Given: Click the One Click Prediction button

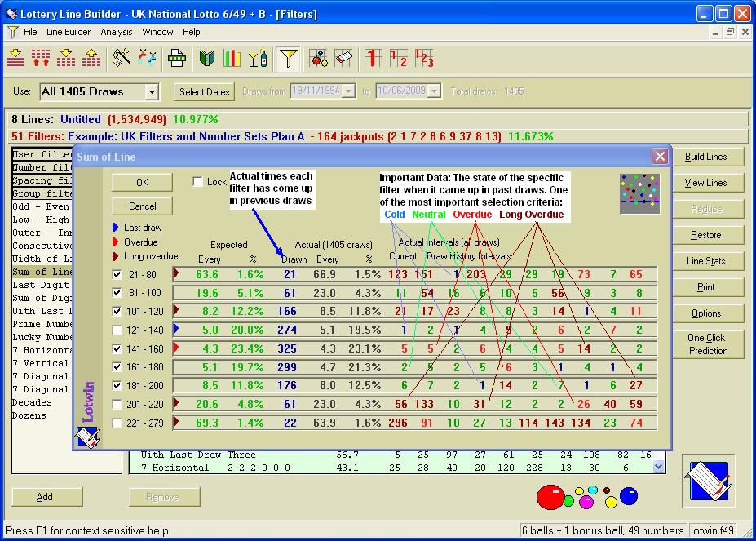Looking at the screenshot, I should (x=707, y=344).
